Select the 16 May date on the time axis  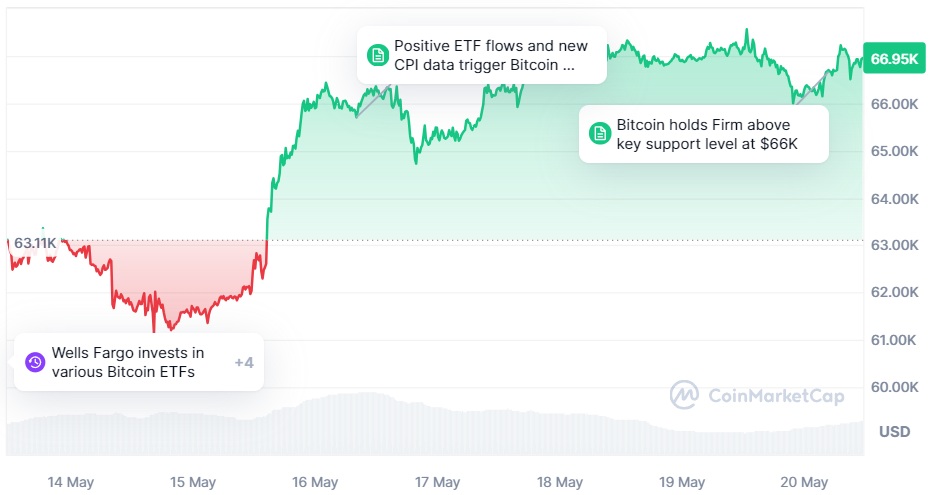click(315, 482)
